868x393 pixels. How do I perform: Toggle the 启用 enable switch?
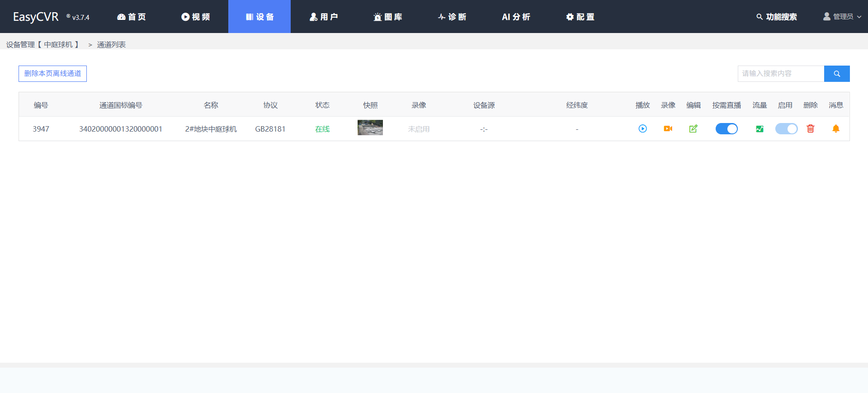click(786, 129)
